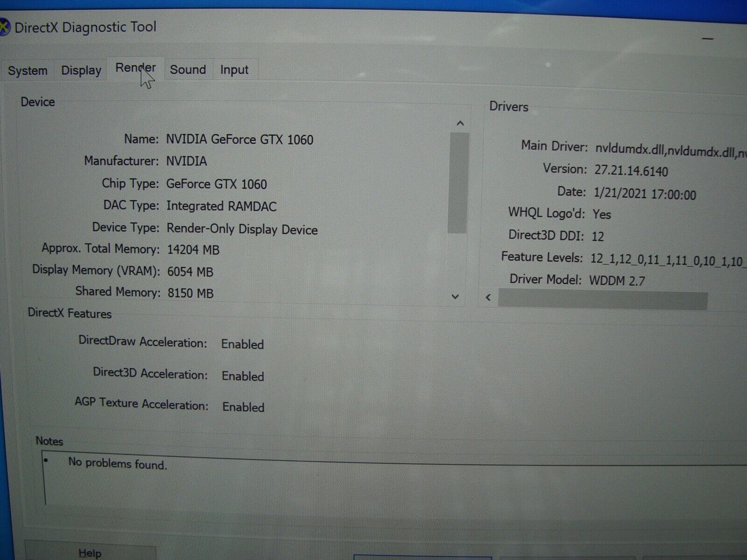
Task: Click the Help button
Action: (90, 552)
